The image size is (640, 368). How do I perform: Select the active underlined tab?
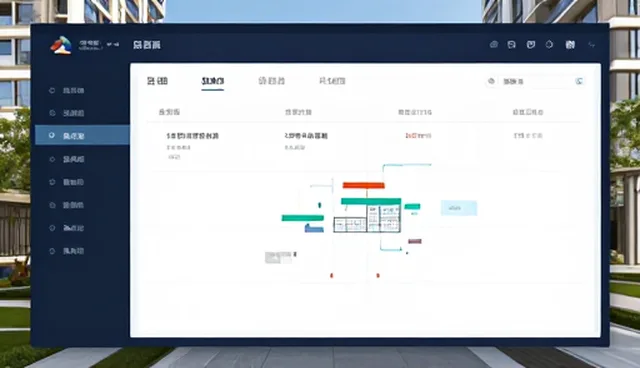pos(213,81)
